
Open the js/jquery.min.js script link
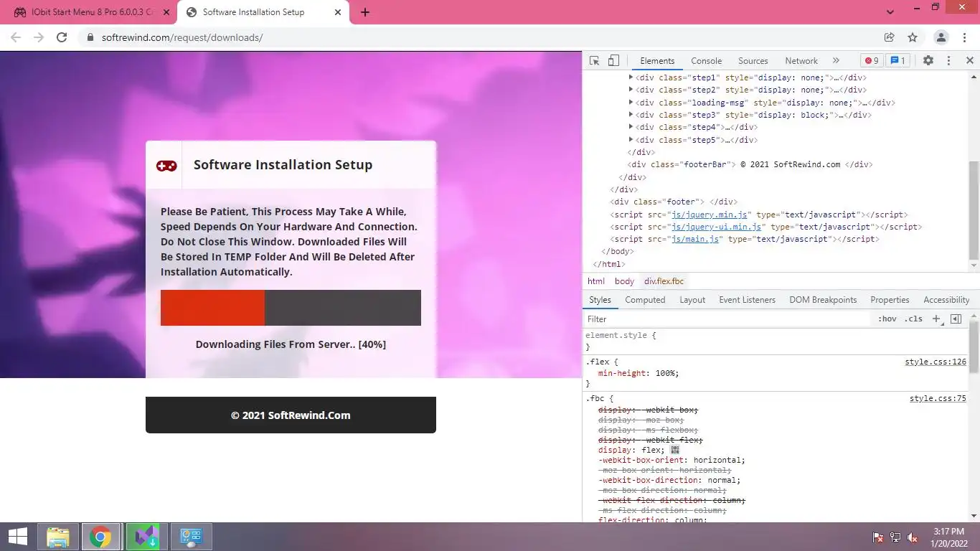[x=710, y=215]
